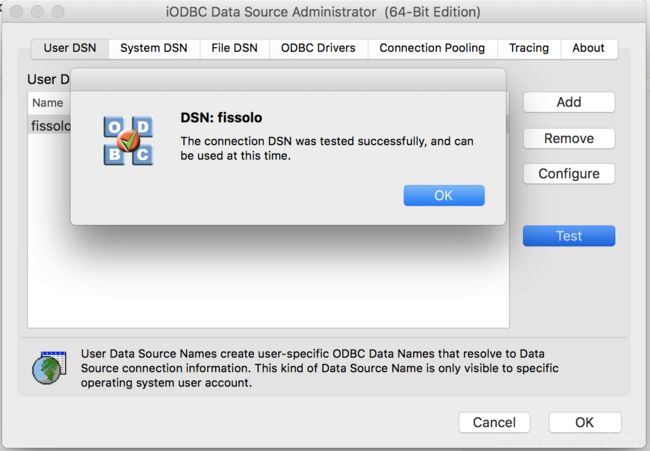Select the ODBC Drivers tab
The width and height of the screenshot is (650, 451).
pos(318,48)
